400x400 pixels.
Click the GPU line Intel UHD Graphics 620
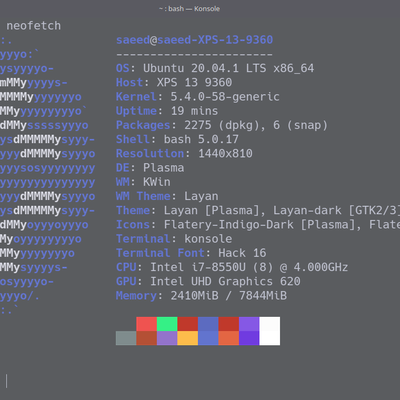click(x=208, y=281)
